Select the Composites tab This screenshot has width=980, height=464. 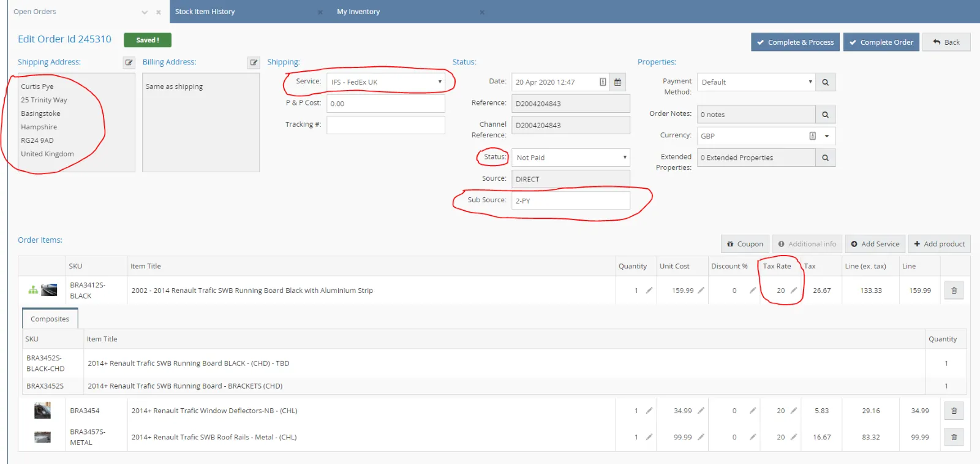click(50, 319)
